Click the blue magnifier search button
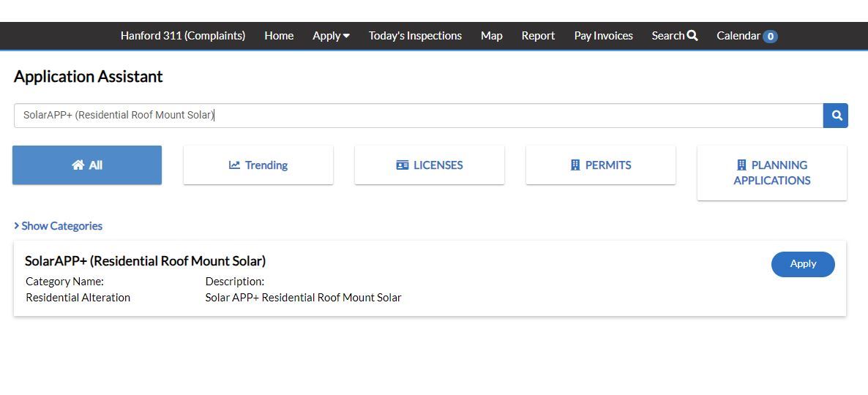The height and width of the screenshot is (395, 868). click(835, 116)
